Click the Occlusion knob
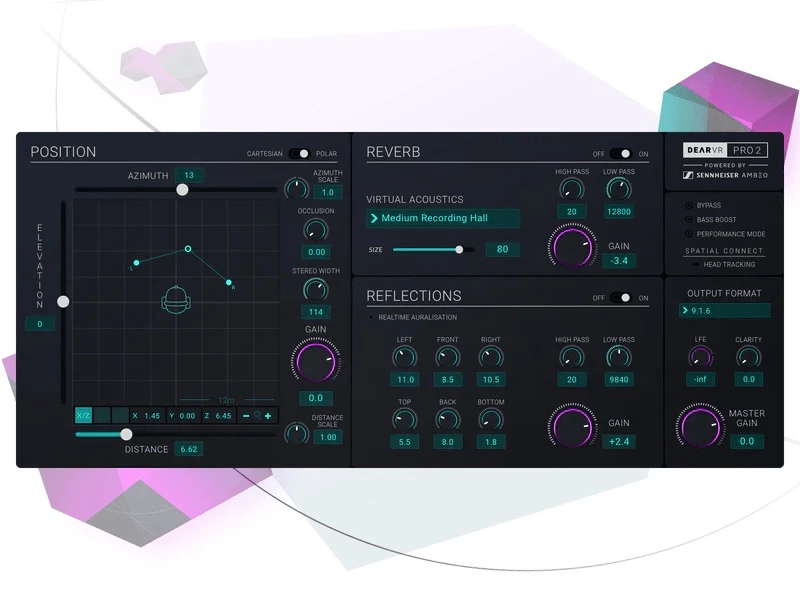Image resolution: width=800 pixels, height=600 pixels. pyautogui.click(x=316, y=230)
